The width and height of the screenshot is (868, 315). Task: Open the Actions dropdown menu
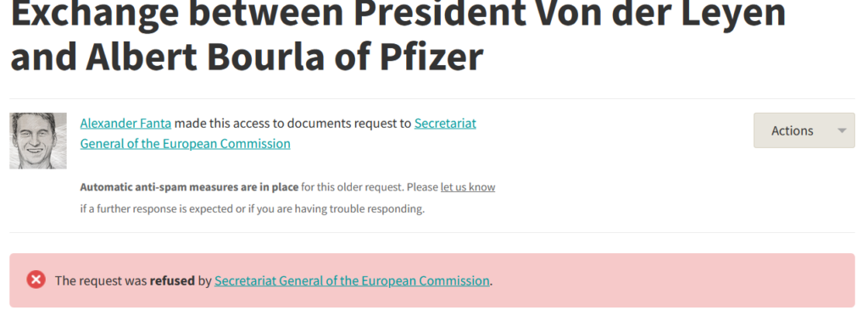click(x=804, y=130)
